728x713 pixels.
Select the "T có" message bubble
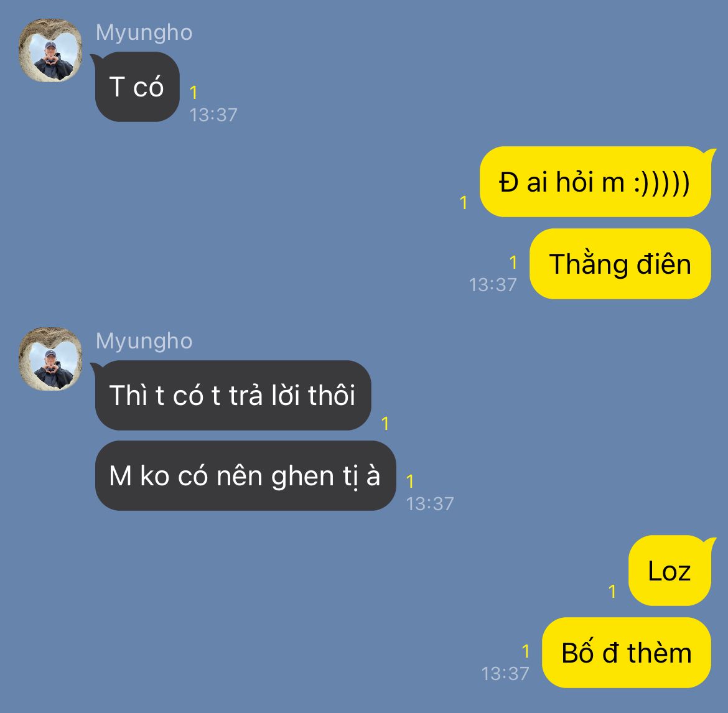coord(137,87)
